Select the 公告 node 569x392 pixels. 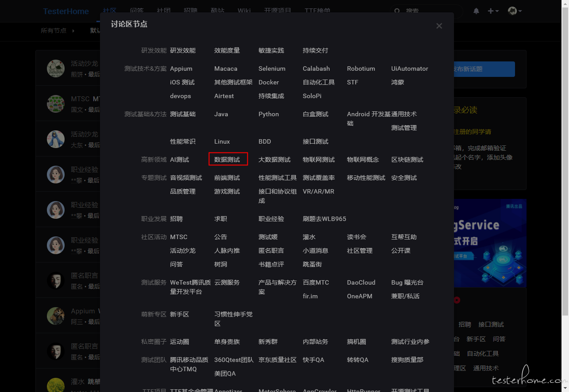click(220, 237)
